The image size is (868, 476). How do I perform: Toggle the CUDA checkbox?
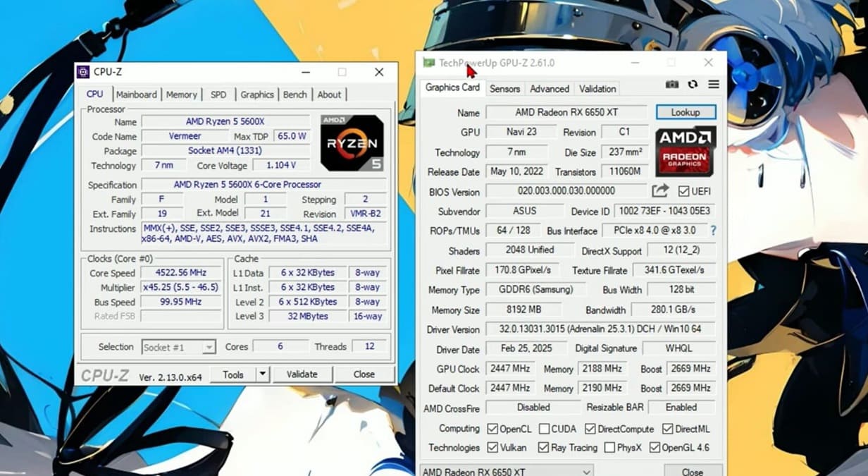click(x=544, y=429)
